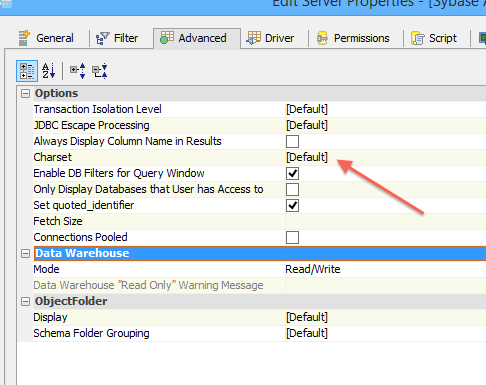486x385 pixels.
Task: Select the JDBC Escape Processing label
Action: (x=91, y=125)
